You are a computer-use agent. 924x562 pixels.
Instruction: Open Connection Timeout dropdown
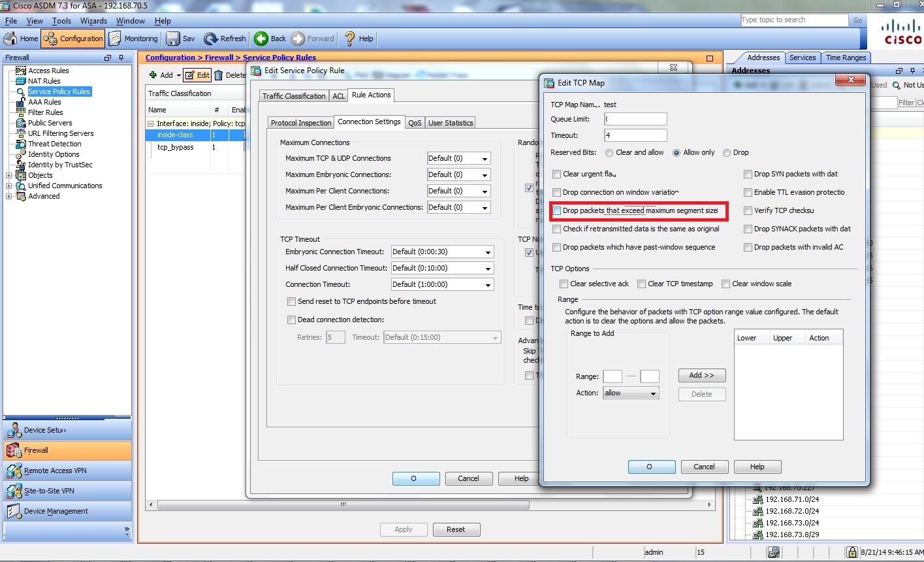442,284
